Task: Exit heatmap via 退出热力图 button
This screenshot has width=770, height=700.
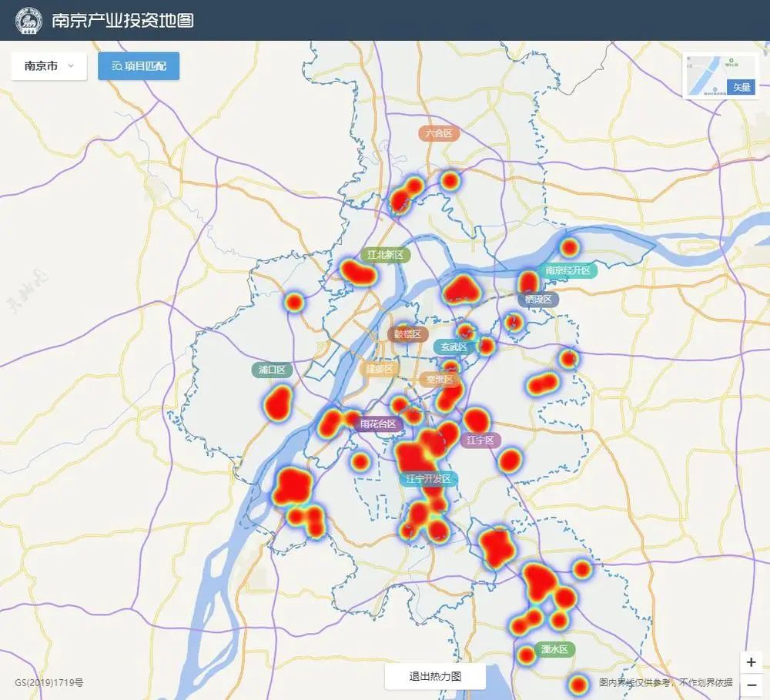Action: pyautogui.click(x=435, y=677)
